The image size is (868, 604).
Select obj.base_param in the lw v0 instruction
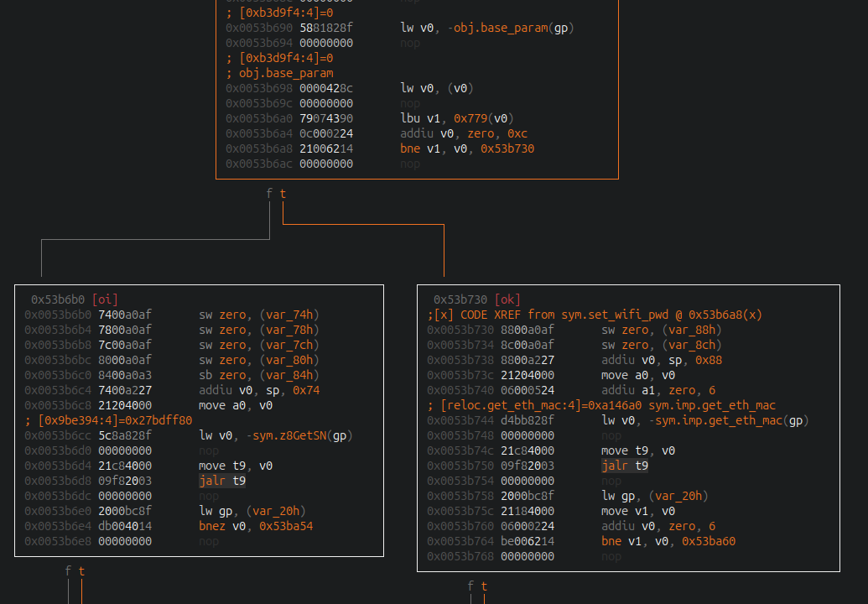pos(501,28)
